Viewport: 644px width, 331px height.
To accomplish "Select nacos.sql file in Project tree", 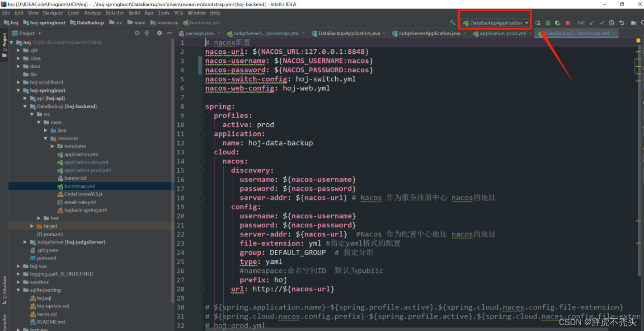I will coord(43,314).
